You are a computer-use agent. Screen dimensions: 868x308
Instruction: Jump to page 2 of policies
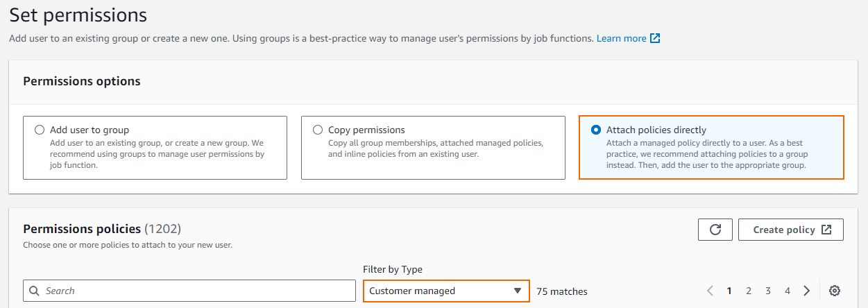click(x=749, y=291)
